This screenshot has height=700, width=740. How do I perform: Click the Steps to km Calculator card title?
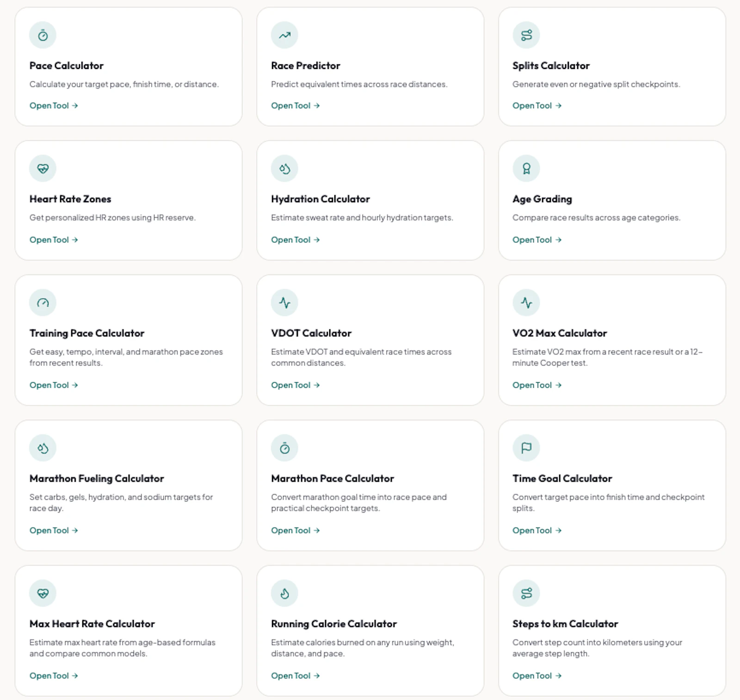(x=565, y=624)
